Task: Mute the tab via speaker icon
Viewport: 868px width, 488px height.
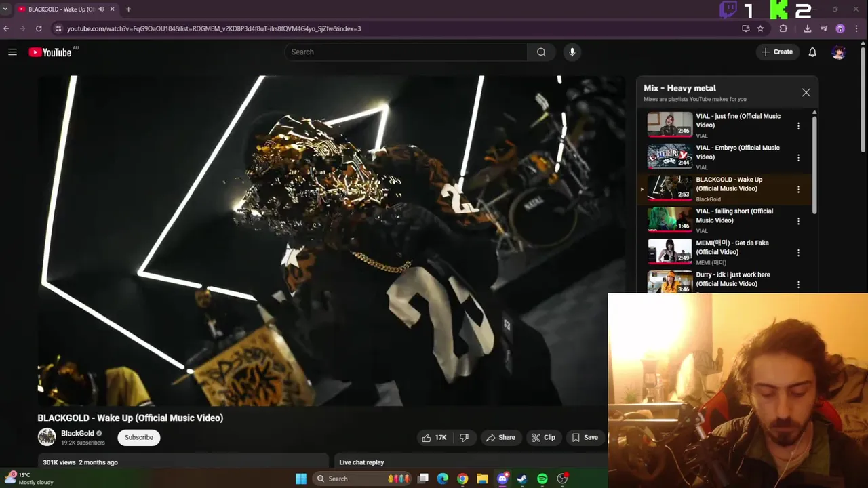Action: pos(101,9)
